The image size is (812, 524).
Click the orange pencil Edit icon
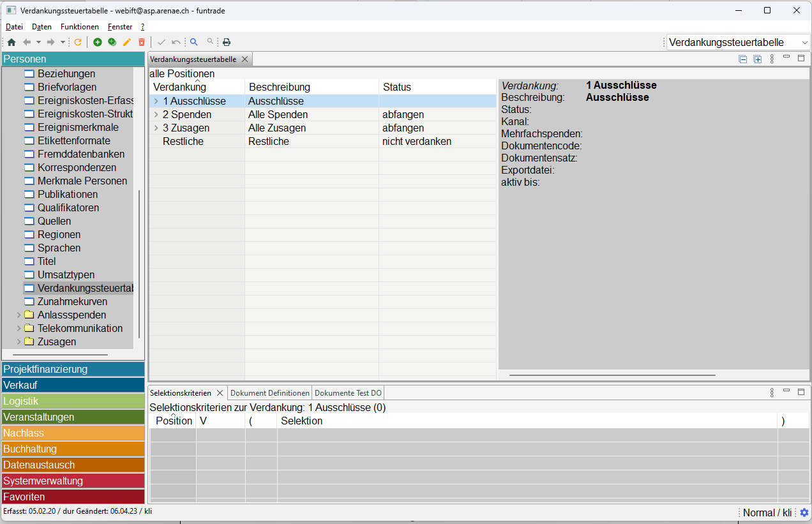[x=126, y=42]
